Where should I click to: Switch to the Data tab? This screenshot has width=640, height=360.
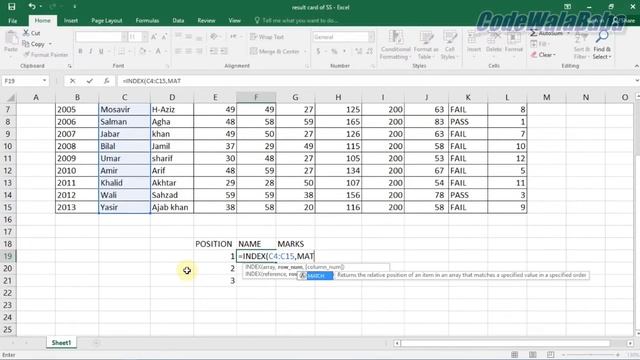pos(178,20)
